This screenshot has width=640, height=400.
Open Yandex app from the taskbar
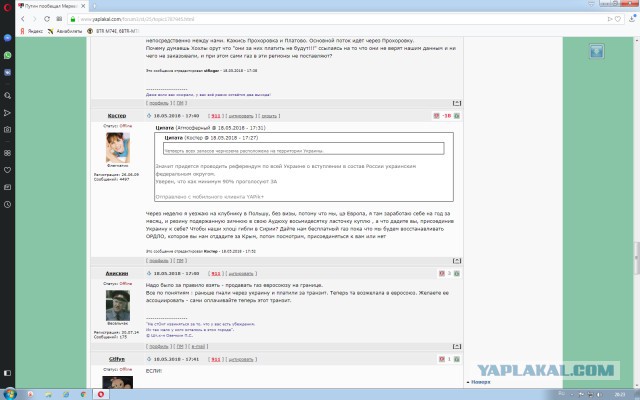30,394
